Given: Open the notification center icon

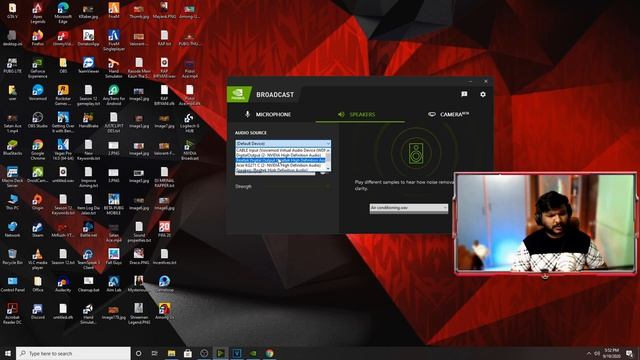Looking at the screenshot, I should click(x=630, y=353).
